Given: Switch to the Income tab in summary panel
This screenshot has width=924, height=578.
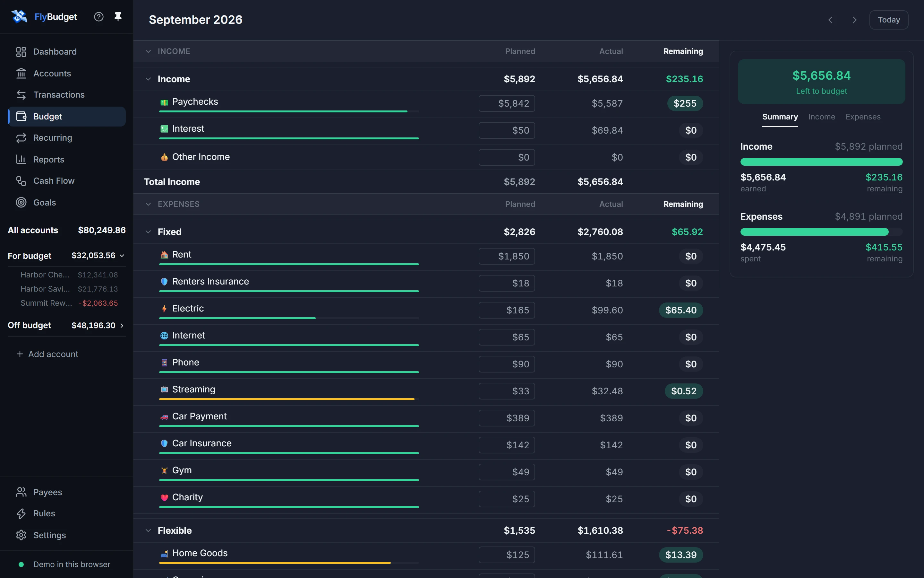Looking at the screenshot, I should coord(821,117).
